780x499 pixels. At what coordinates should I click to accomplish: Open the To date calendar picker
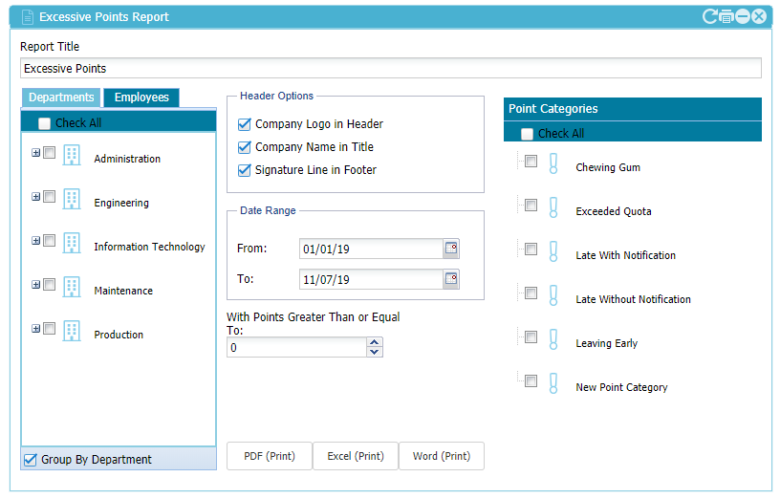coord(451,279)
